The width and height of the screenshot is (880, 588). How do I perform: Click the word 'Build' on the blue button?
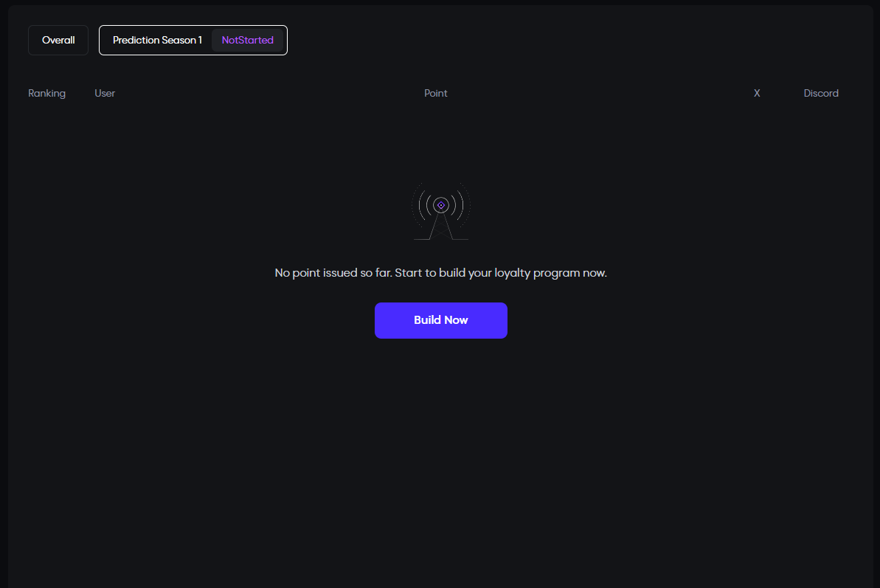(x=427, y=320)
